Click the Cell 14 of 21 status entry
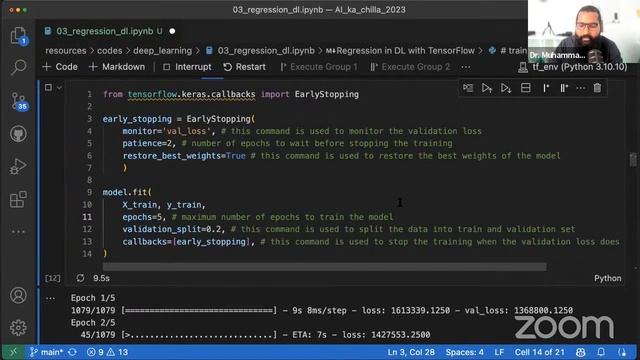This screenshot has height=360, width=640. [539, 352]
